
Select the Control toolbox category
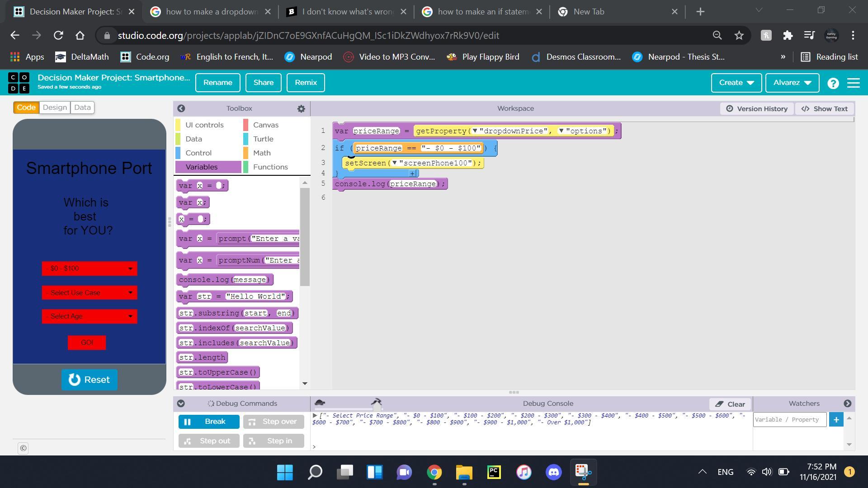[198, 153]
